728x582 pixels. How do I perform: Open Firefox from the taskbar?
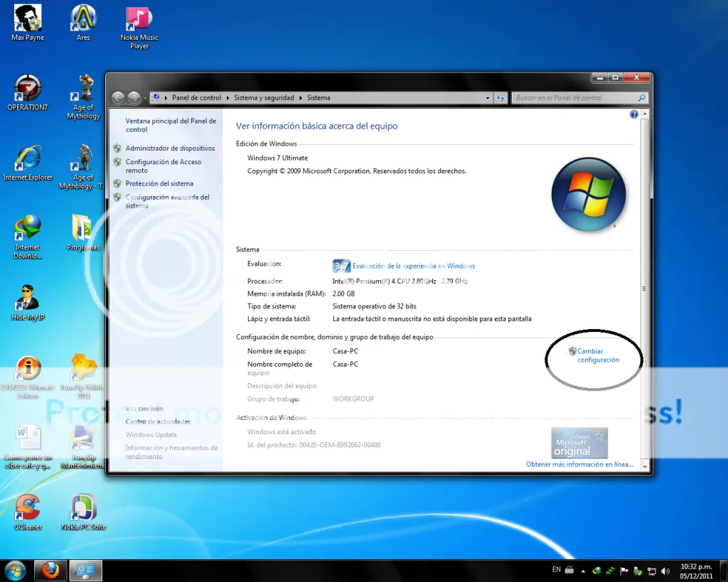(x=50, y=571)
